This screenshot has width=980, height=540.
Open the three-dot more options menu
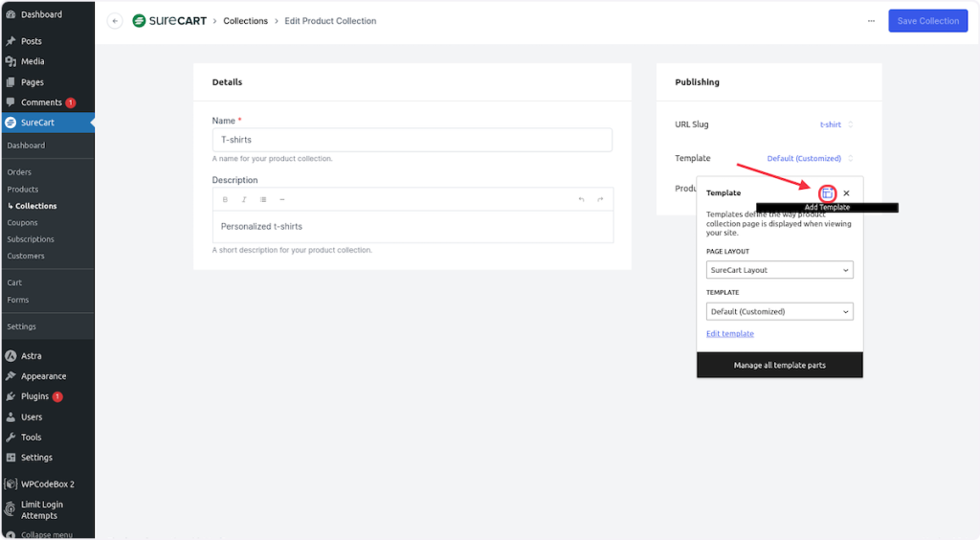870,21
